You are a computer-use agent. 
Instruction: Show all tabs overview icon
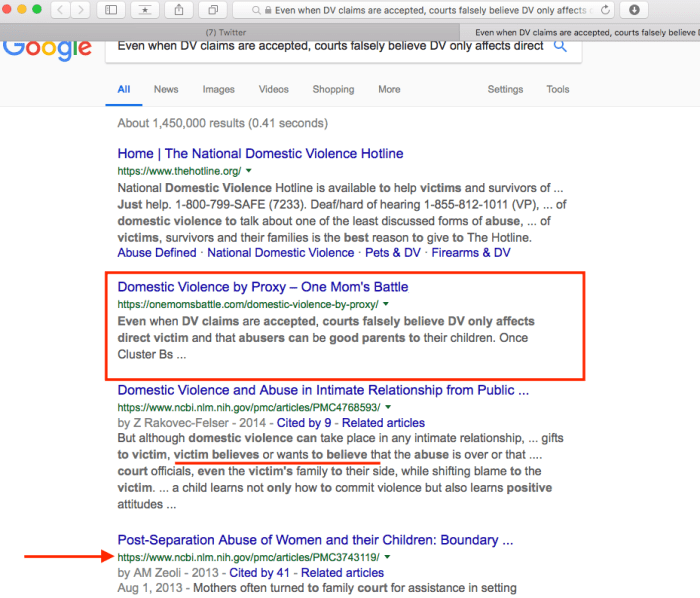[212, 10]
